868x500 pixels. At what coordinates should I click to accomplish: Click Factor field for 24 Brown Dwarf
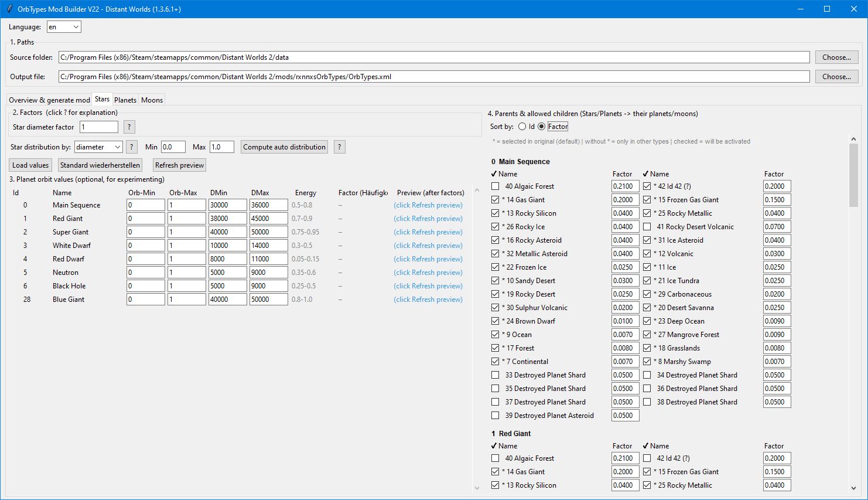pyautogui.click(x=626, y=321)
